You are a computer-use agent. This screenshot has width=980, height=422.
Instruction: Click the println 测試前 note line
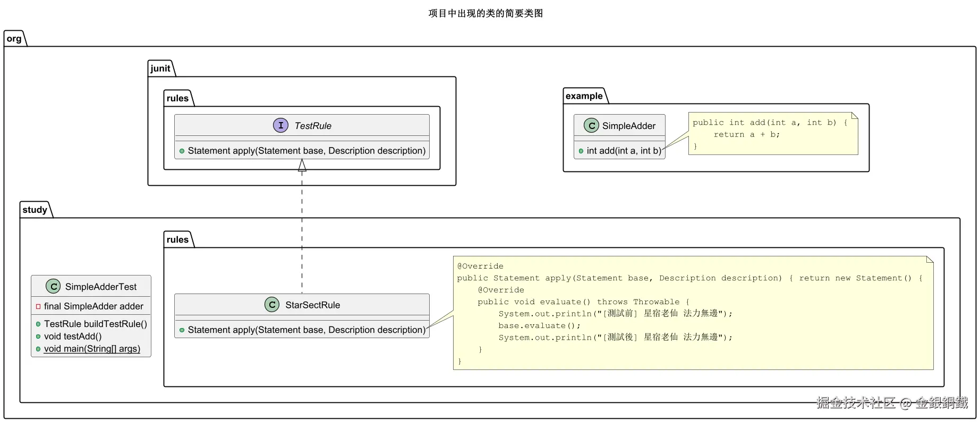[615, 314]
